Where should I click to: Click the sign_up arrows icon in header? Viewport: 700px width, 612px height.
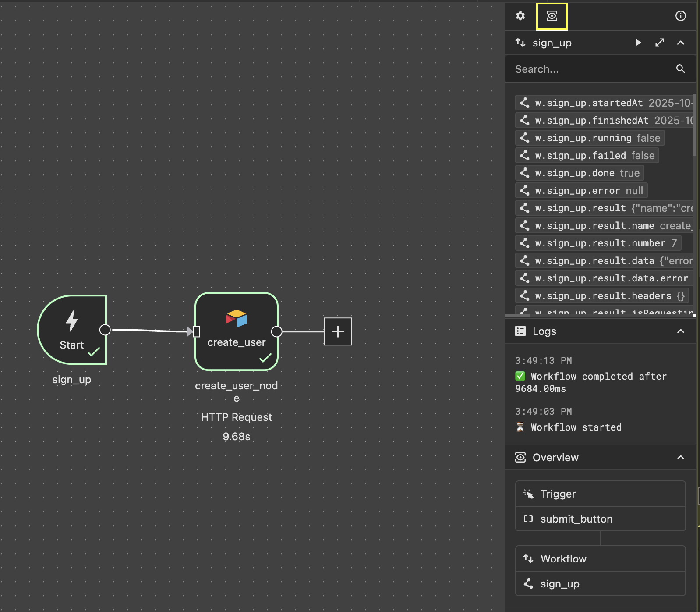[520, 43]
